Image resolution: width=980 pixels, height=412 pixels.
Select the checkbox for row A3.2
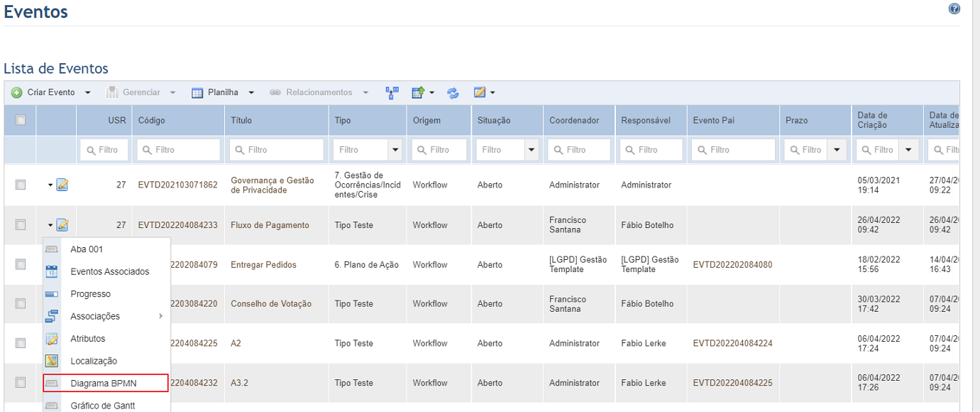click(x=21, y=383)
